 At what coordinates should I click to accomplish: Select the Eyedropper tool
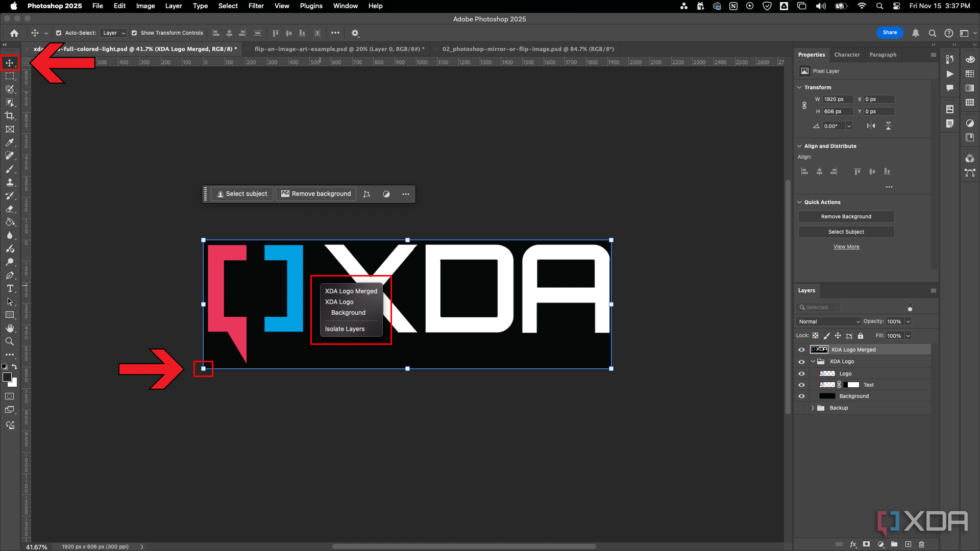pos(10,142)
